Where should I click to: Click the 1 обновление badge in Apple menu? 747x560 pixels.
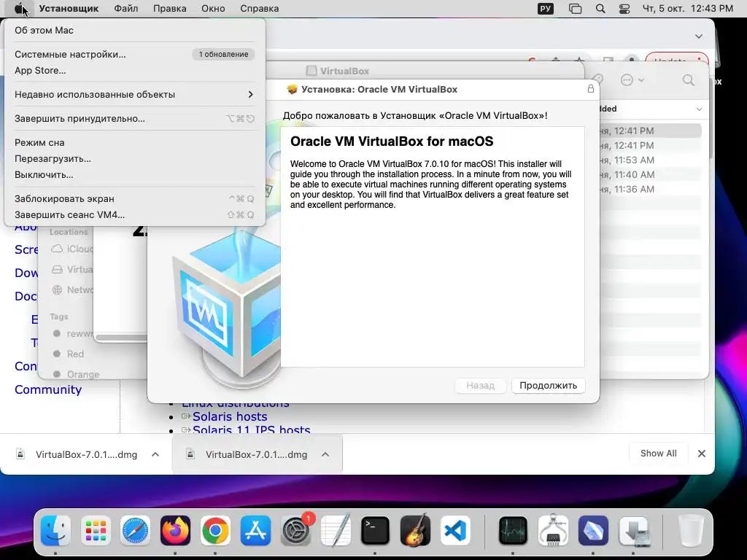223,54
